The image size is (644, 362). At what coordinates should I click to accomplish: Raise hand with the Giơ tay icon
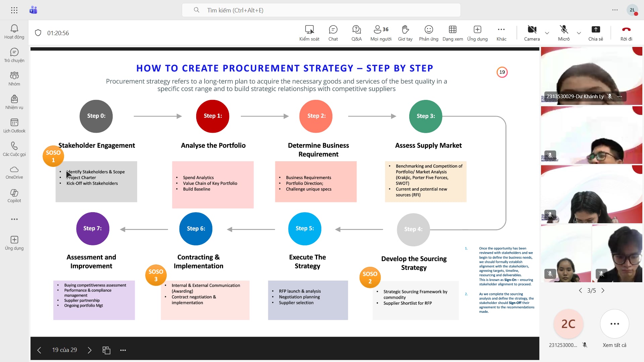coord(405,33)
